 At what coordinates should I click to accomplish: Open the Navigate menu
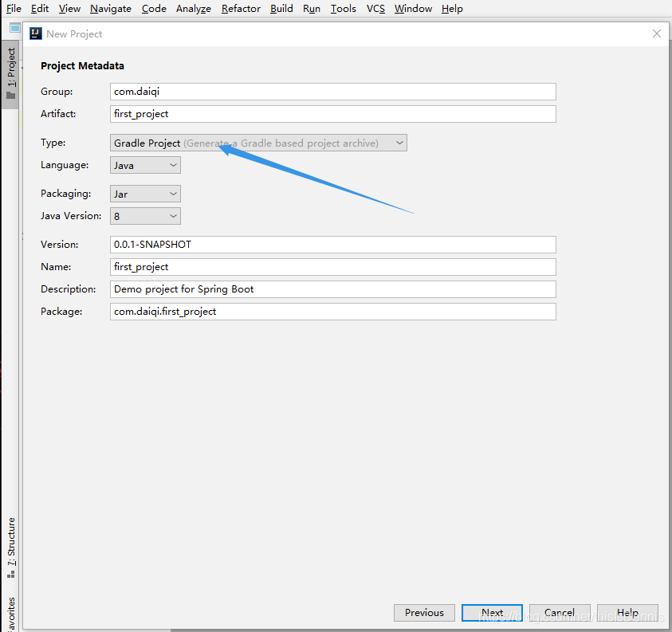point(111,9)
